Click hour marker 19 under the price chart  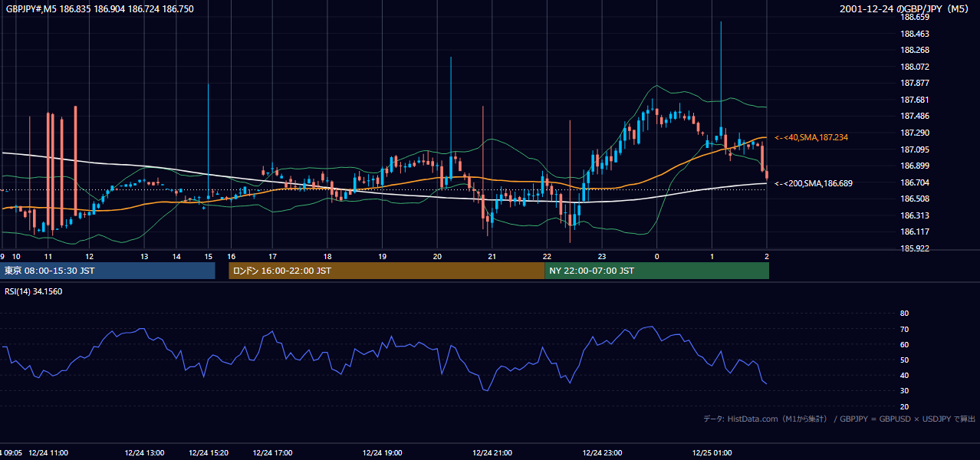click(x=383, y=257)
